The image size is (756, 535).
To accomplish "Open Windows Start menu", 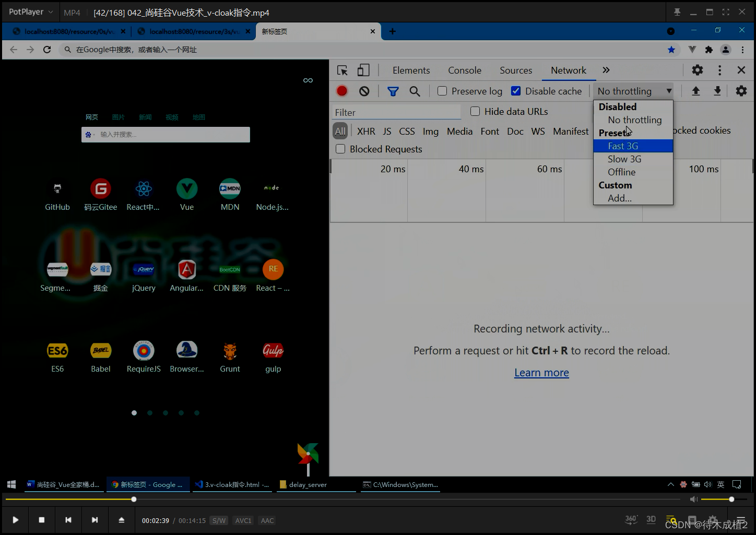I will click(x=11, y=484).
